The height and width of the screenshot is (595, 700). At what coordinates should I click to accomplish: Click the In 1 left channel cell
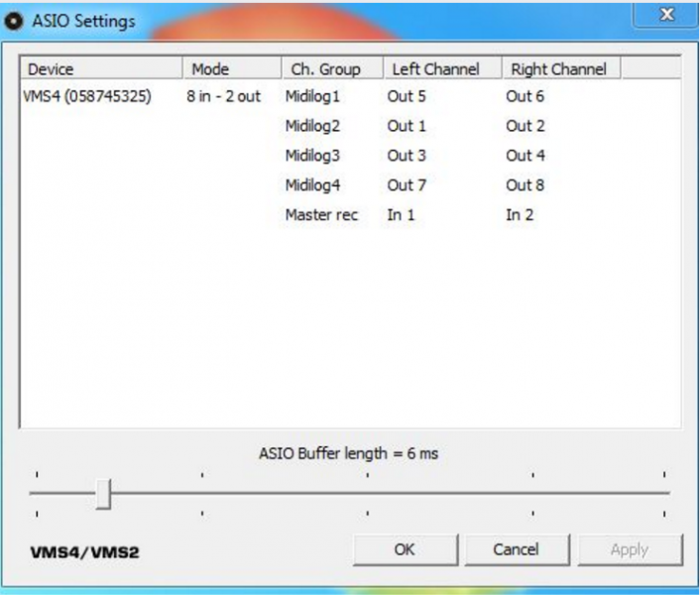coord(401,215)
